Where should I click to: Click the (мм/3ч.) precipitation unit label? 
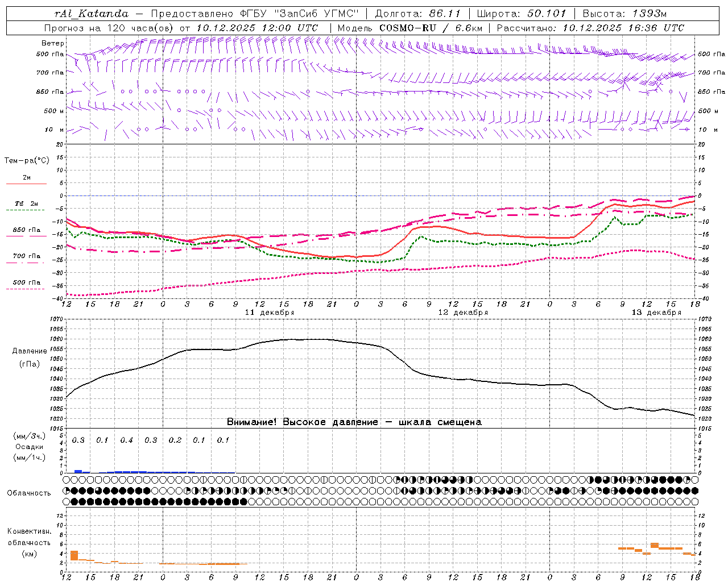[x=29, y=436]
